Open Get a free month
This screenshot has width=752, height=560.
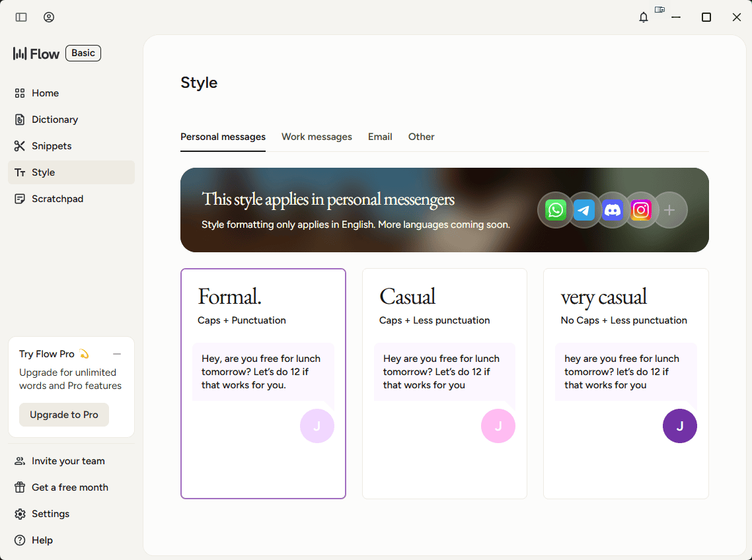point(69,487)
